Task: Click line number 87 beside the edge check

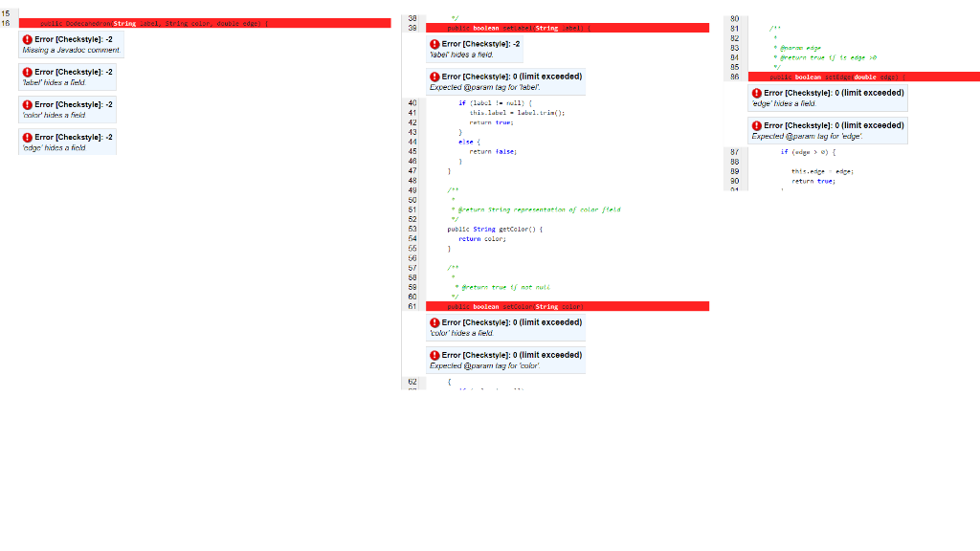Action: point(732,154)
